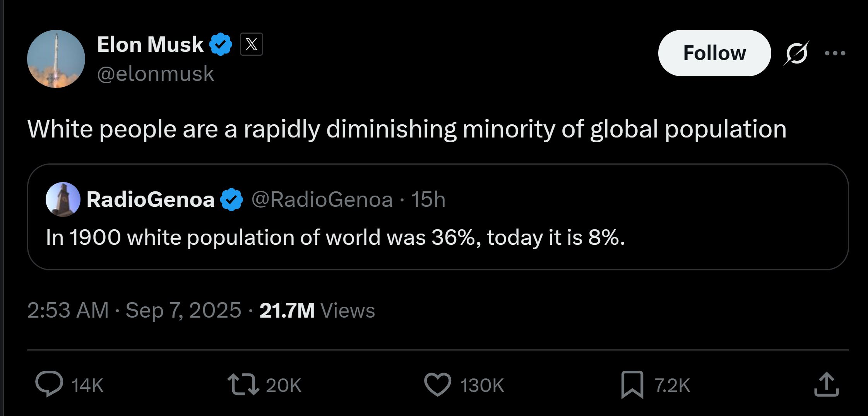Viewport: 868px width, 416px height.
Task: Click the share upload arrow icon
Action: (826, 384)
